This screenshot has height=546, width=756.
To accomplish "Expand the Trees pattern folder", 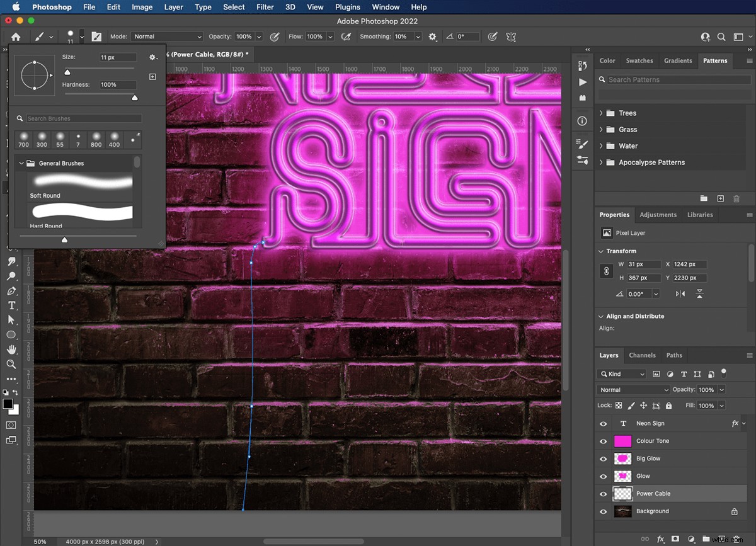I will pyautogui.click(x=600, y=113).
